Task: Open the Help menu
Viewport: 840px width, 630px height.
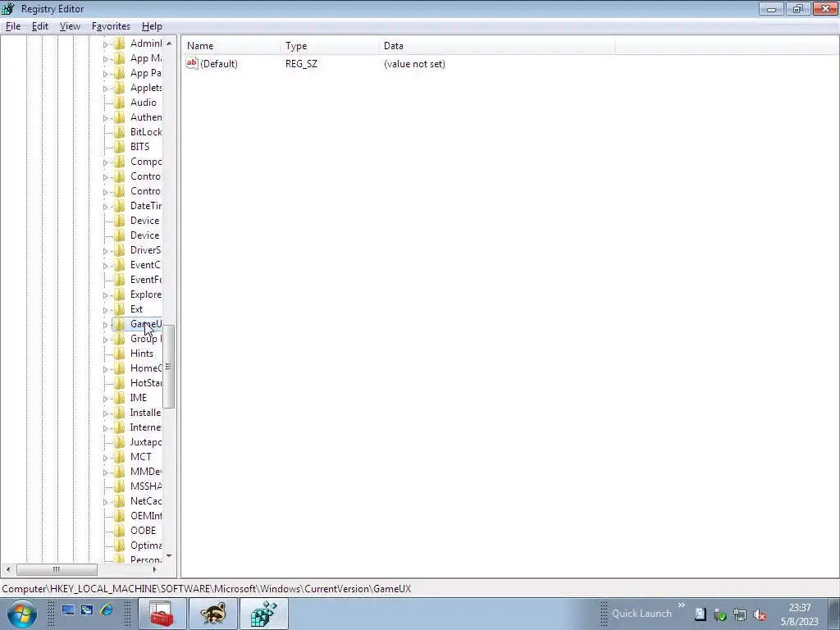Action: 152,26
